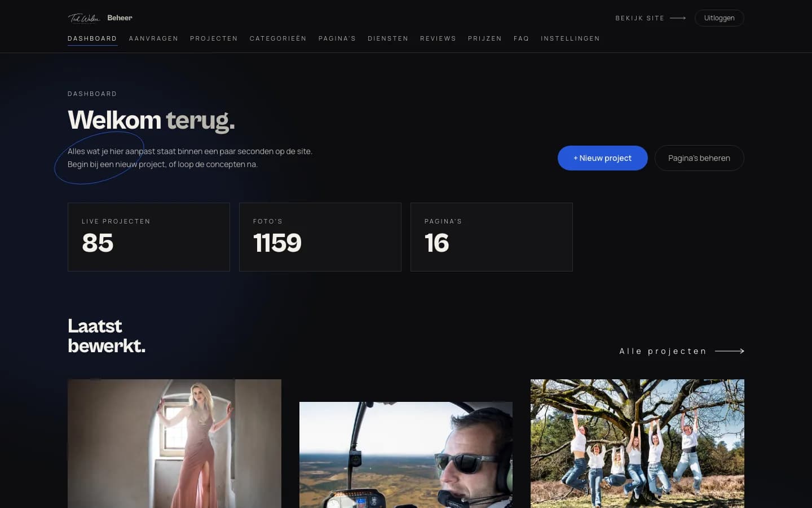Click the Welkom terug heading
Screen dimensions: 812x508
click(151, 120)
